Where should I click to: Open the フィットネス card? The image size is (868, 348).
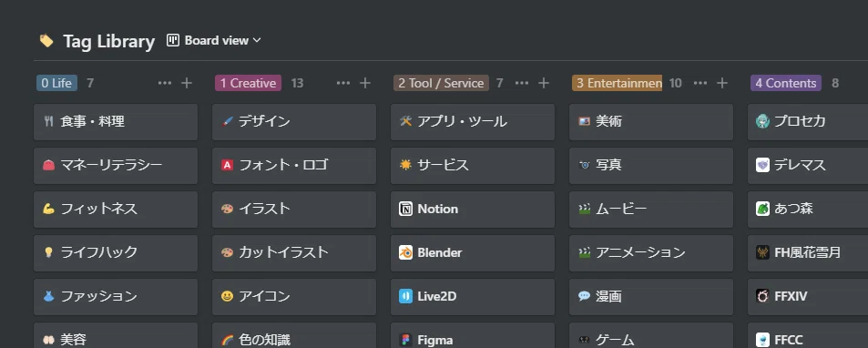coord(116,210)
